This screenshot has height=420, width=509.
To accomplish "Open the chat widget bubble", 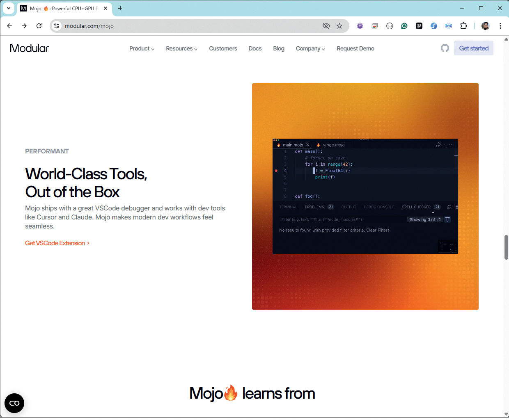I will point(14,403).
